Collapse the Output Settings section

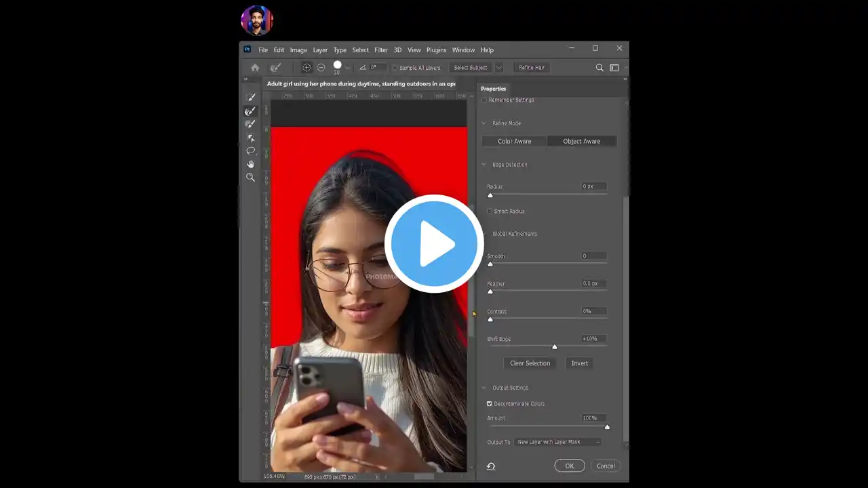(484, 388)
